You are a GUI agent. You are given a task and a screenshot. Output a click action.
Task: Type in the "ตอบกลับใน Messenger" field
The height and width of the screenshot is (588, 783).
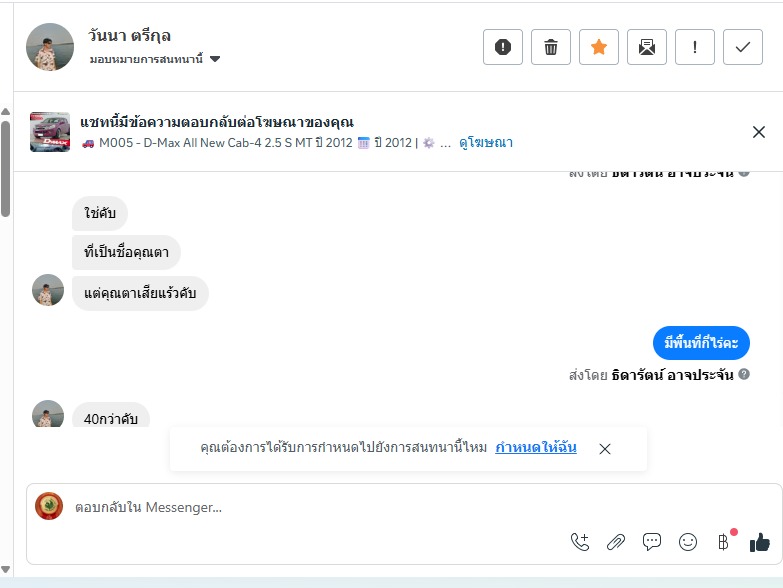300,507
